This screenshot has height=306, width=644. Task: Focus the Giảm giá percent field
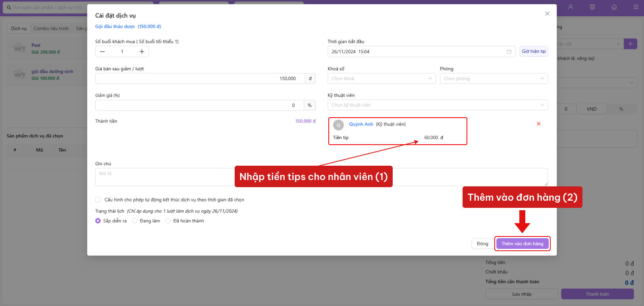[x=200, y=105]
